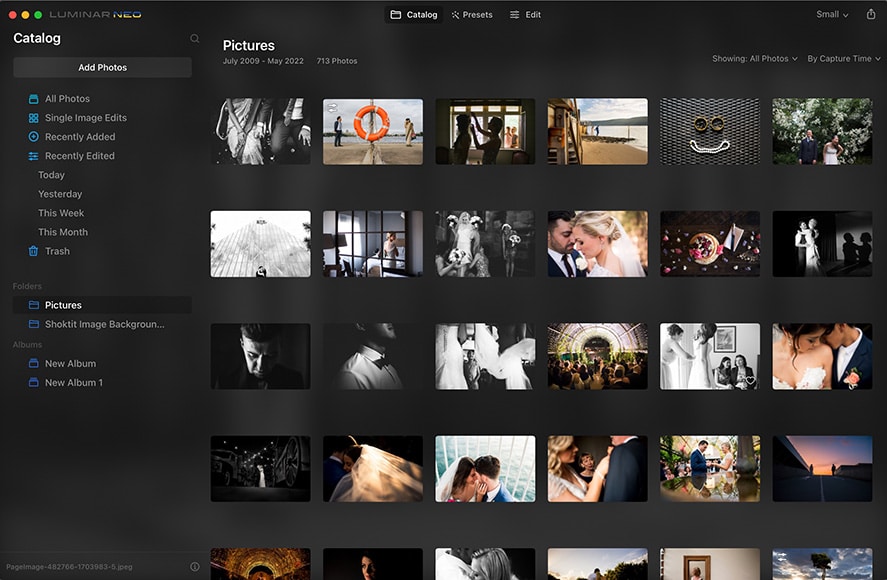Open the Small thumbnail size dropdown
887x580 pixels.
pyautogui.click(x=832, y=15)
